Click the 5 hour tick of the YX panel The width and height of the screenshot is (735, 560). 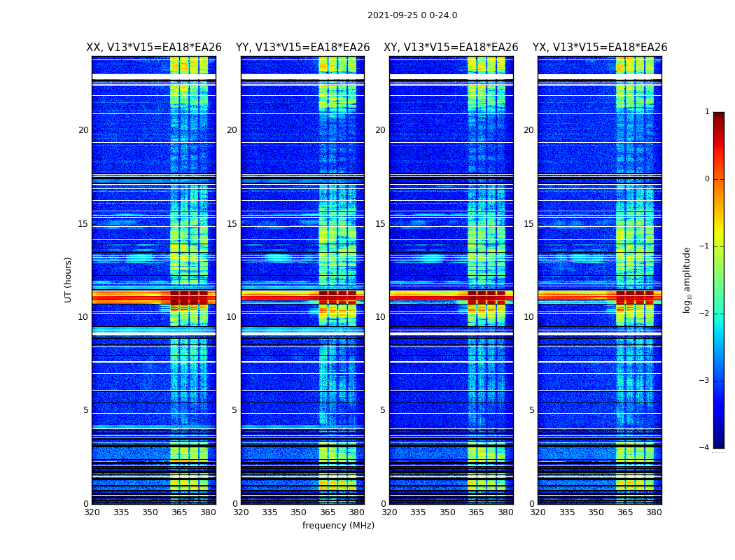pyautogui.click(x=531, y=410)
